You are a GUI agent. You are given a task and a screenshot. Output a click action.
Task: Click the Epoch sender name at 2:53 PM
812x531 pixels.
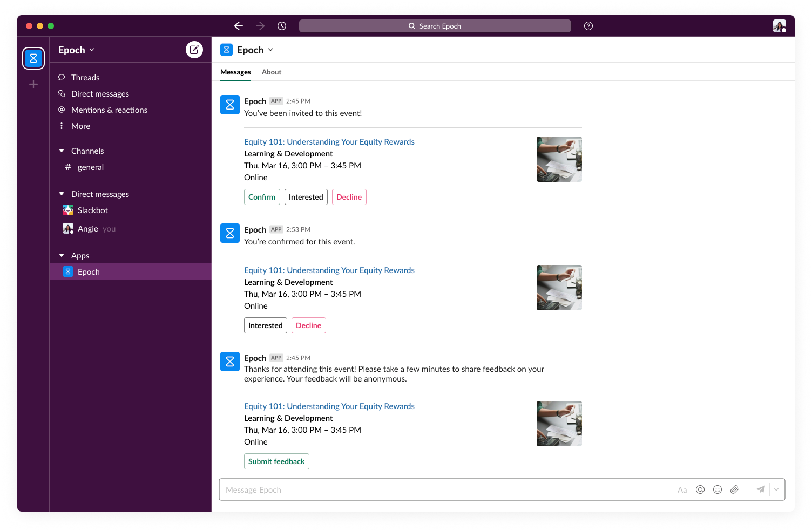[255, 230]
